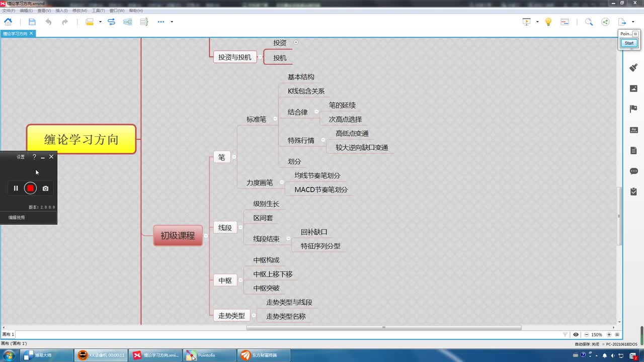Screen dimensions: 644x362
Task: Click the magnifier search icon in toolbar
Action: coord(589,22)
